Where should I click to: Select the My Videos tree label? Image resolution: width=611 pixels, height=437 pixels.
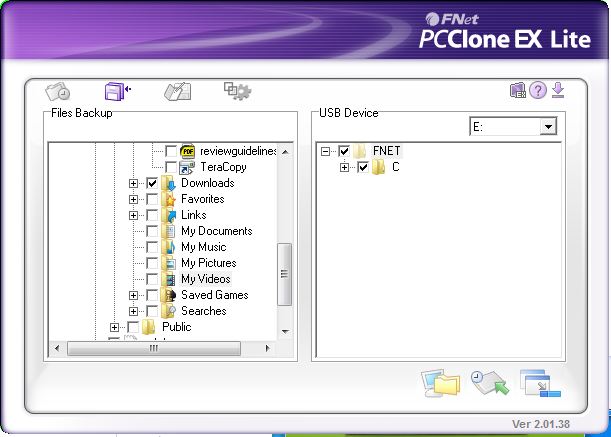[x=206, y=279]
